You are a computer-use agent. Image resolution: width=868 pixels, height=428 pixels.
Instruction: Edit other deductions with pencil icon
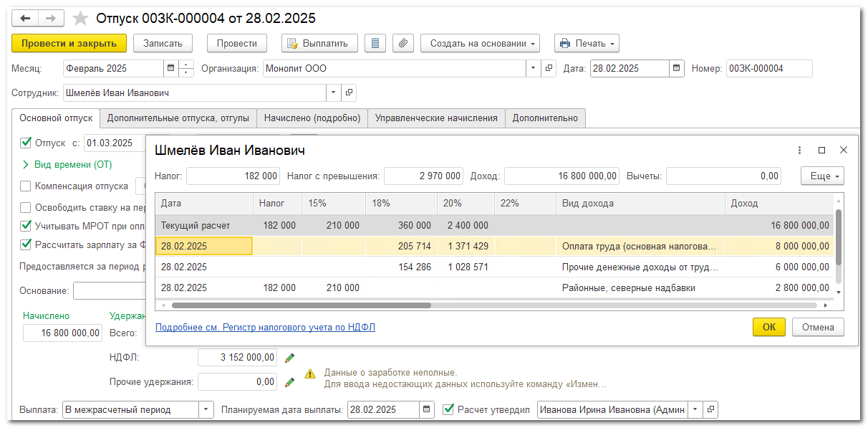click(289, 382)
